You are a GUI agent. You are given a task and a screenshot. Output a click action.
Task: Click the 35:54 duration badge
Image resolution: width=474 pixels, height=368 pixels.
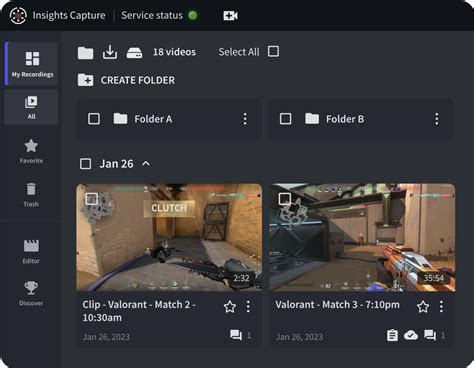click(433, 278)
